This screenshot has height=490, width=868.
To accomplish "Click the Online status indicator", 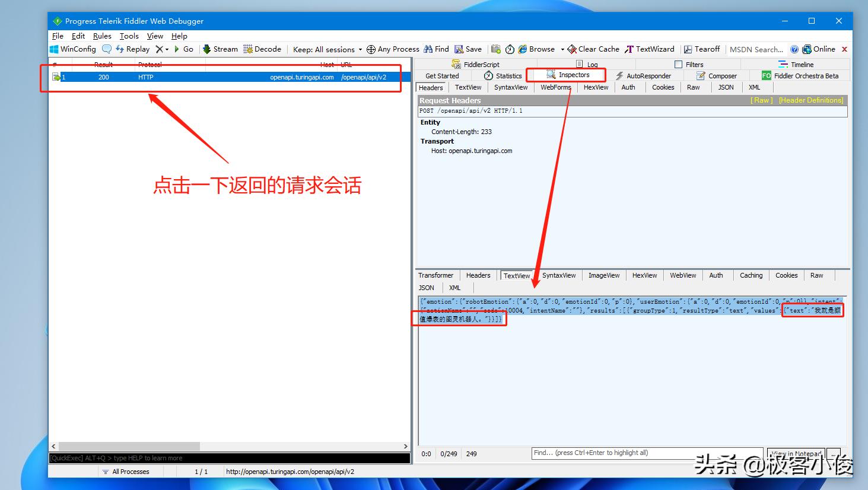I will pyautogui.click(x=819, y=49).
